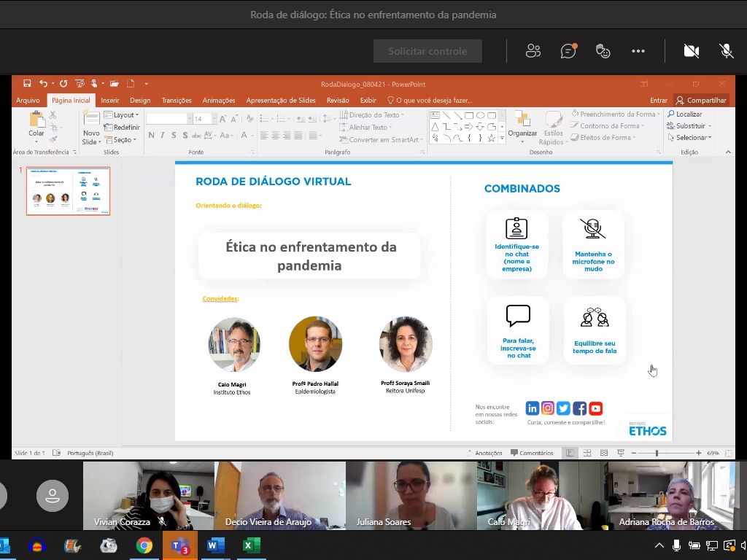Click the Save icon in PowerPoint

27,84
